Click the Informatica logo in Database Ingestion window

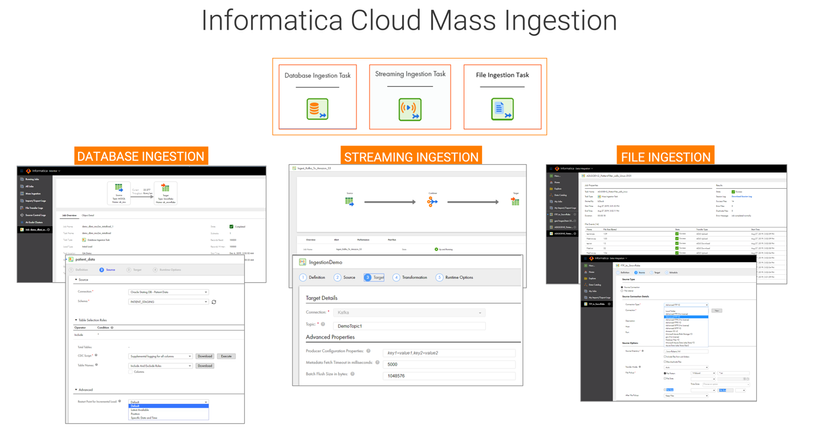click(x=28, y=171)
